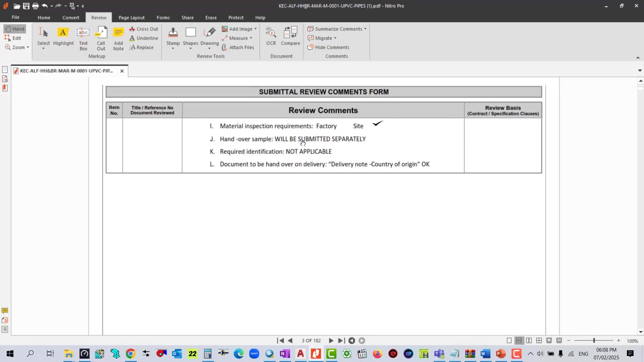Go back to the previous view

click(352, 341)
